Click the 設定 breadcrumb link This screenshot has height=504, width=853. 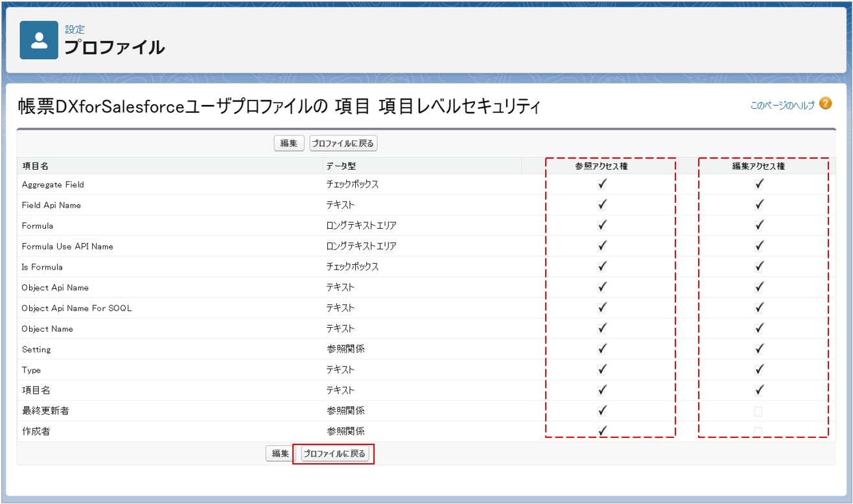[75, 29]
